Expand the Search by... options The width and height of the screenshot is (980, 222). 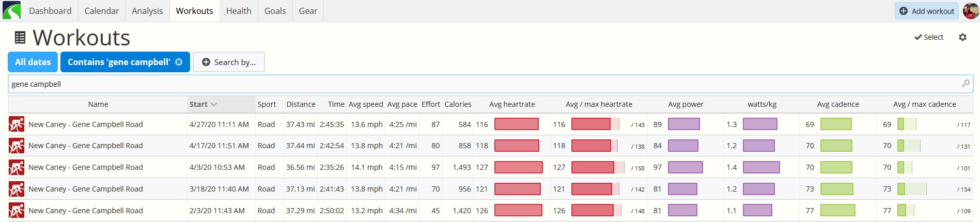pyautogui.click(x=229, y=62)
